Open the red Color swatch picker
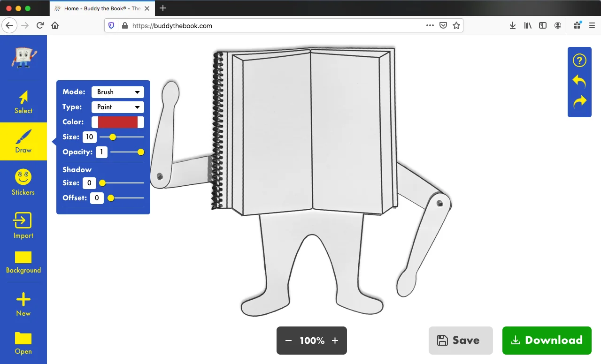601x364 pixels. click(x=118, y=122)
